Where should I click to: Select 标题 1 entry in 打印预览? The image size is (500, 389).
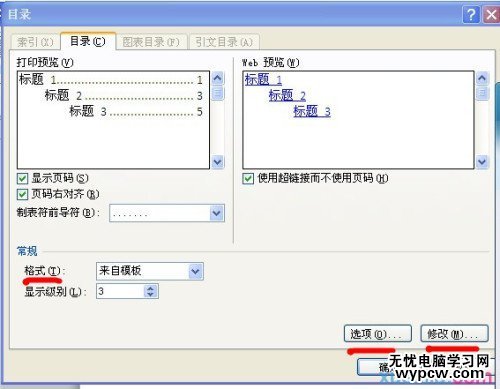(x=111, y=80)
